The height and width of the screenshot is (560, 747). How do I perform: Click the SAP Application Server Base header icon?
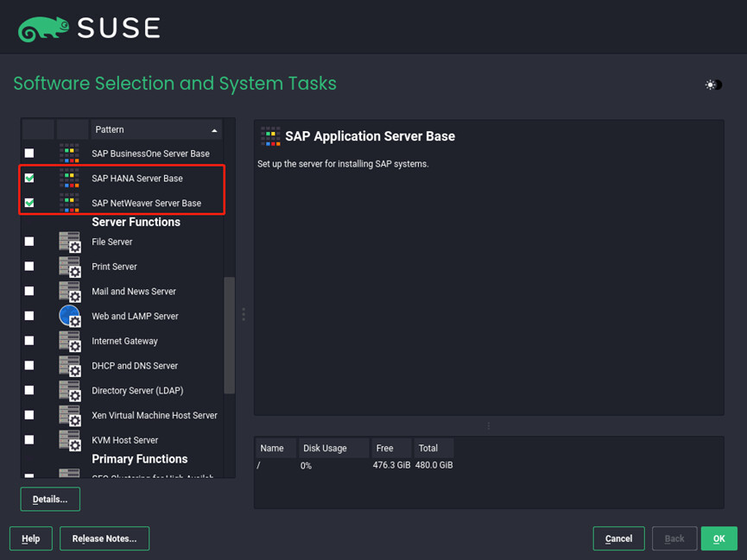pos(270,136)
